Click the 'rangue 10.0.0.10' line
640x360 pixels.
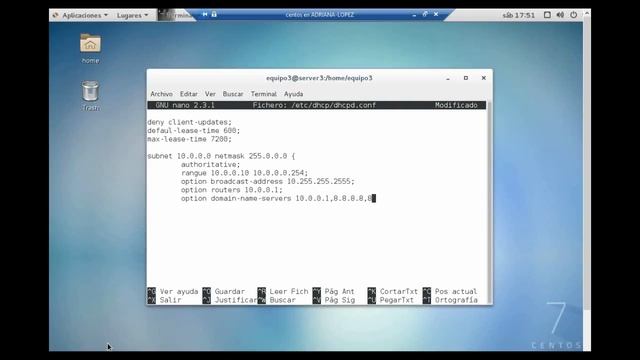point(244,173)
